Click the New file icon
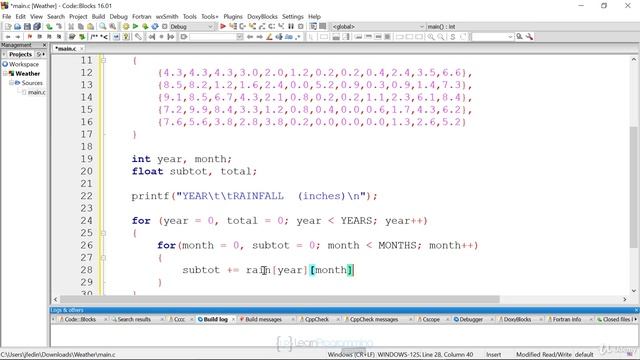 (x=8, y=27)
